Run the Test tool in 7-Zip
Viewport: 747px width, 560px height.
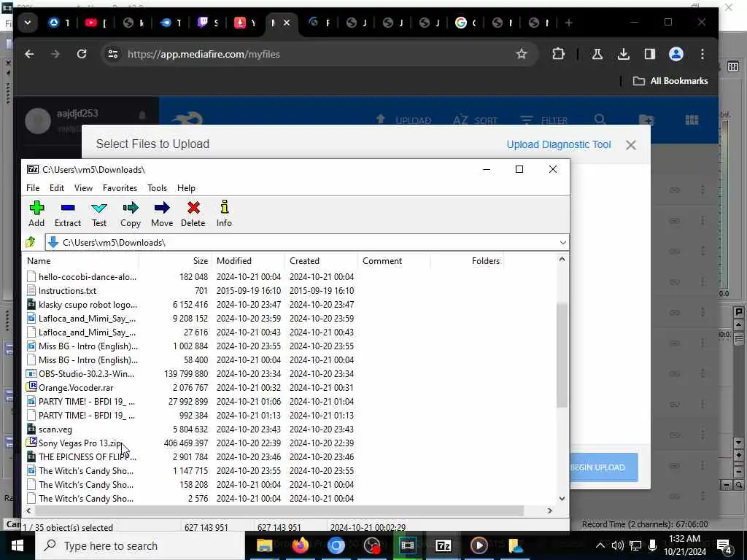coord(99,214)
